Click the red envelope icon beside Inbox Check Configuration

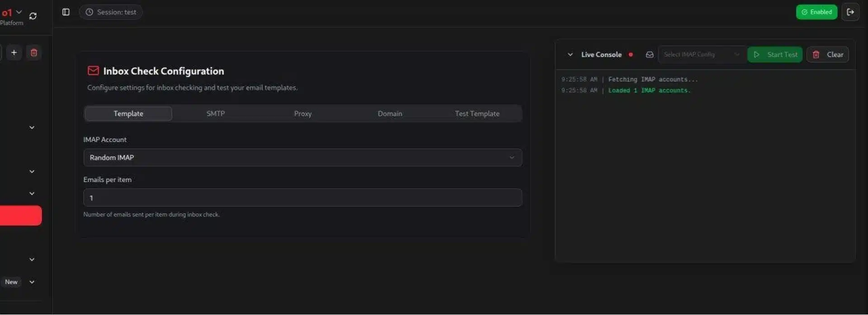[93, 71]
